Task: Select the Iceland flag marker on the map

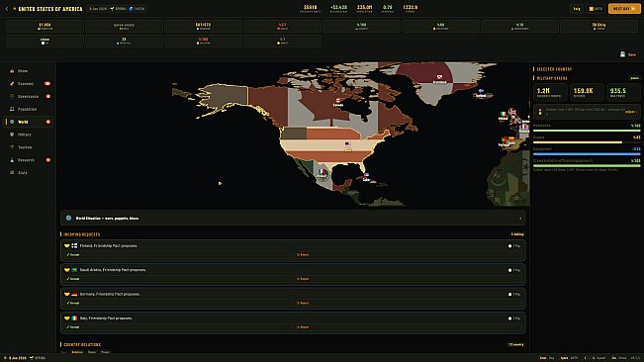Action: (x=481, y=91)
